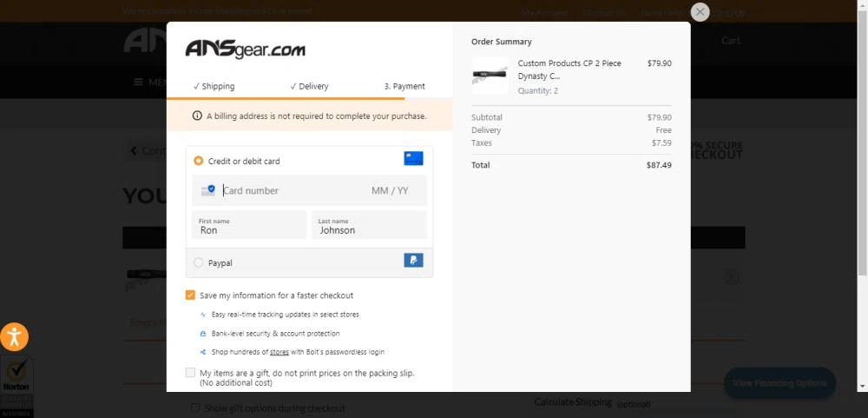Click the Taxes $7.59 value

pyautogui.click(x=661, y=143)
